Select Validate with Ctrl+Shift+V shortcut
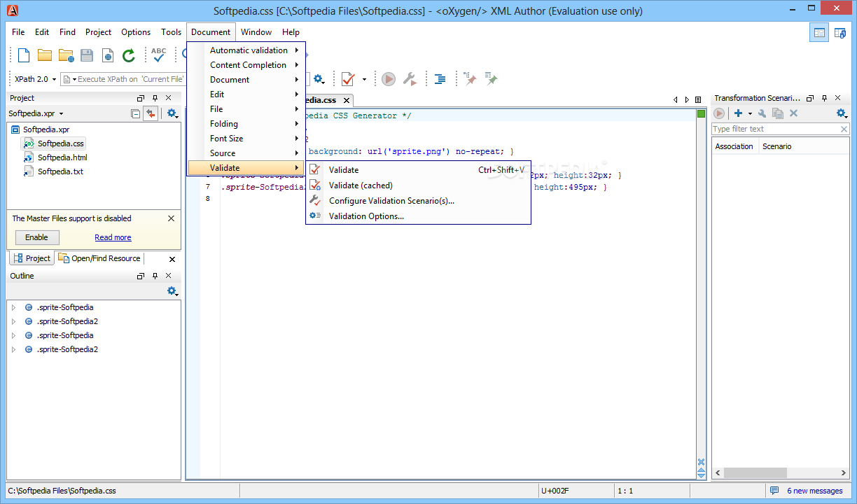This screenshot has height=504, width=857. pos(418,170)
